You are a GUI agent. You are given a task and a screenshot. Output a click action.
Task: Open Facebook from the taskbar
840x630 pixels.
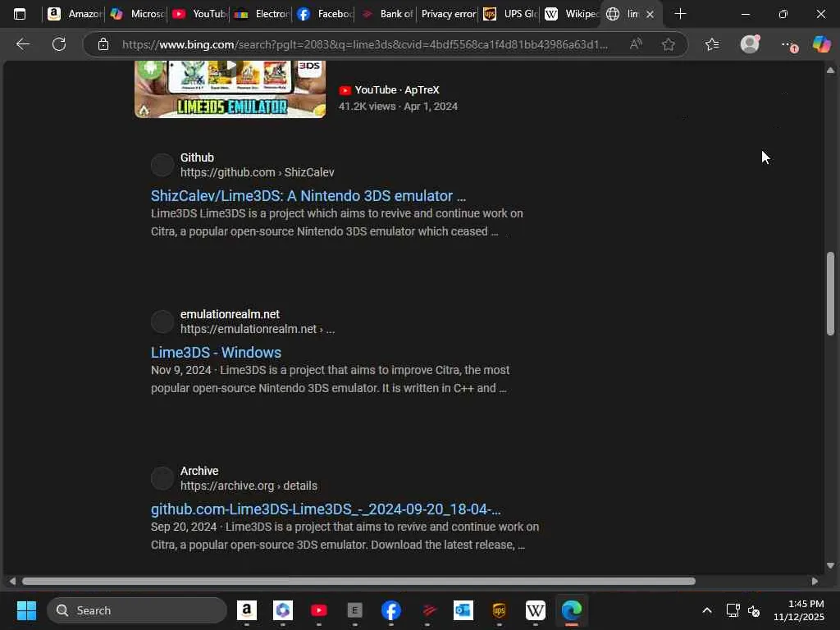pyautogui.click(x=391, y=610)
